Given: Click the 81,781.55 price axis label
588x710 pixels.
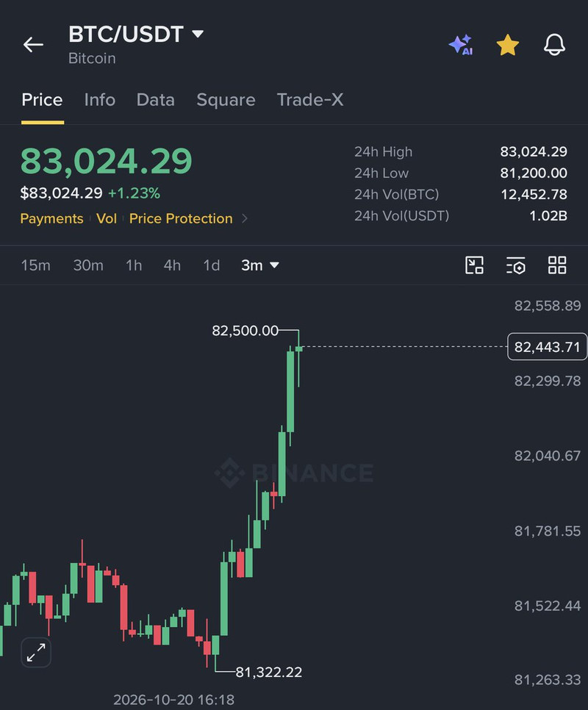Looking at the screenshot, I should click(548, 531).
